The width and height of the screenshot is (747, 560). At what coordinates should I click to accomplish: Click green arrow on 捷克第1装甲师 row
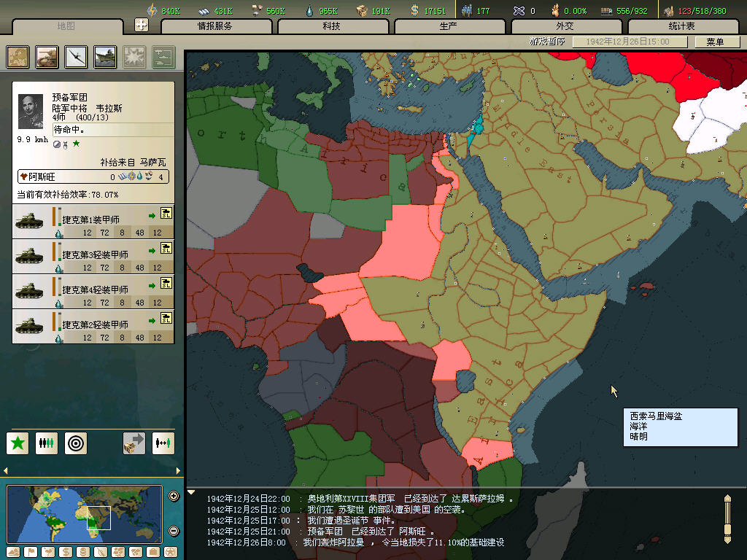pos(152,216)
